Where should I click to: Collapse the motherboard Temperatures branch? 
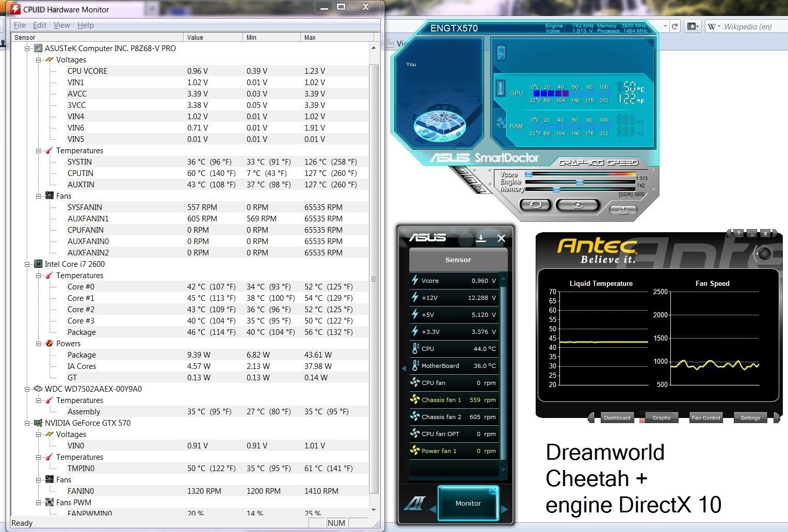tap(38, 151)
